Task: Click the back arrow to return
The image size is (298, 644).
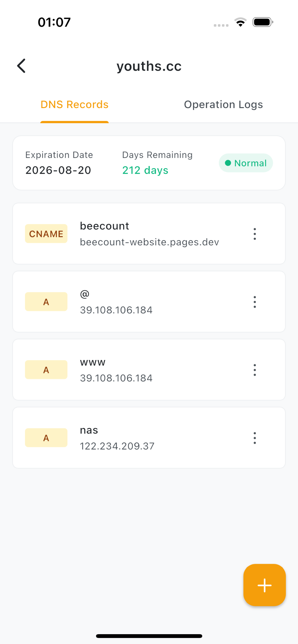Action: pyautogui.click(x=21, y=66)
